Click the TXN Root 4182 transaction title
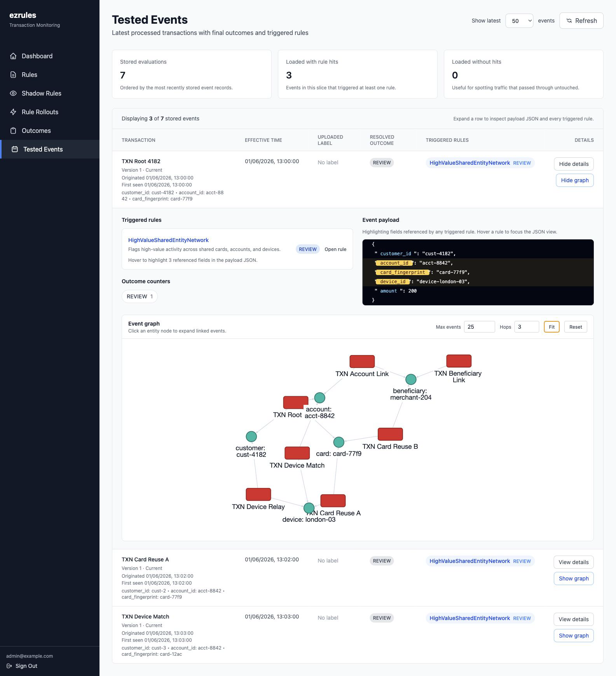The image size is (616, 676). click(x=141, y=161)
